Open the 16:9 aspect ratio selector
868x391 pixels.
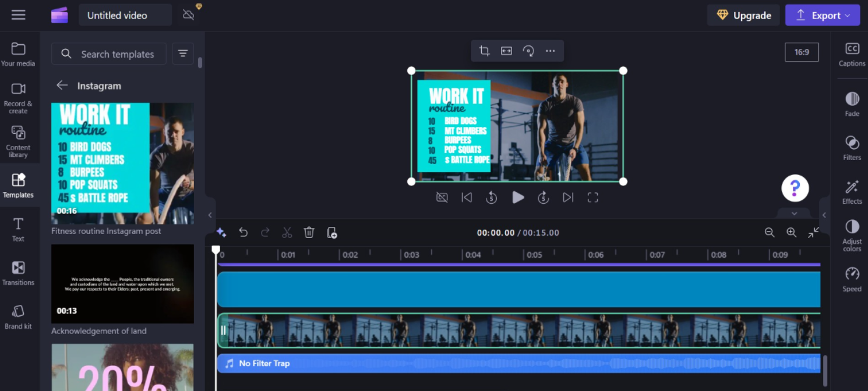point(802,52)
